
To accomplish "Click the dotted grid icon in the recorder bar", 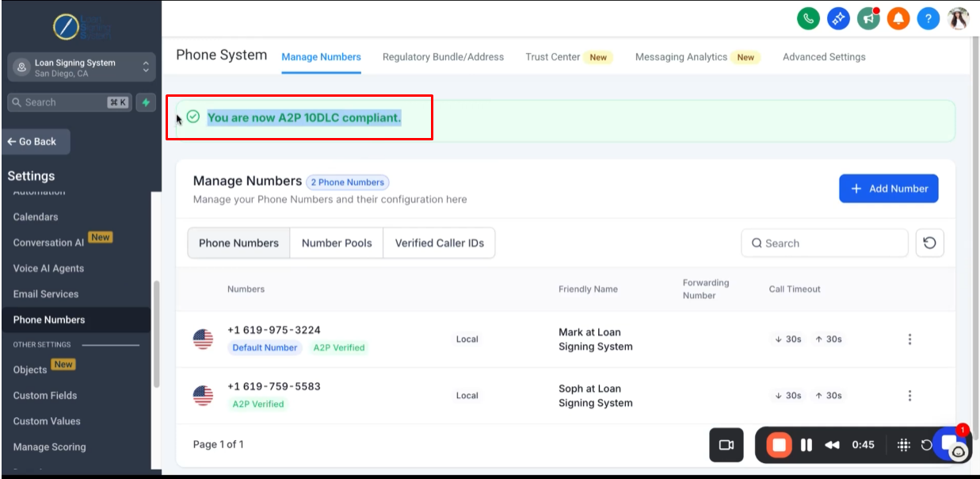I will click(x=904, y=445).
